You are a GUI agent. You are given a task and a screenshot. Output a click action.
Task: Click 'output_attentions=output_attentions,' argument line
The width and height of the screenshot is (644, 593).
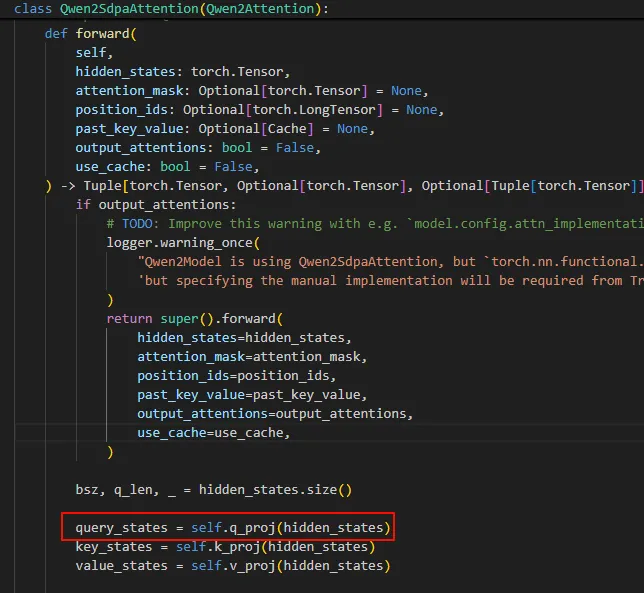275,414
